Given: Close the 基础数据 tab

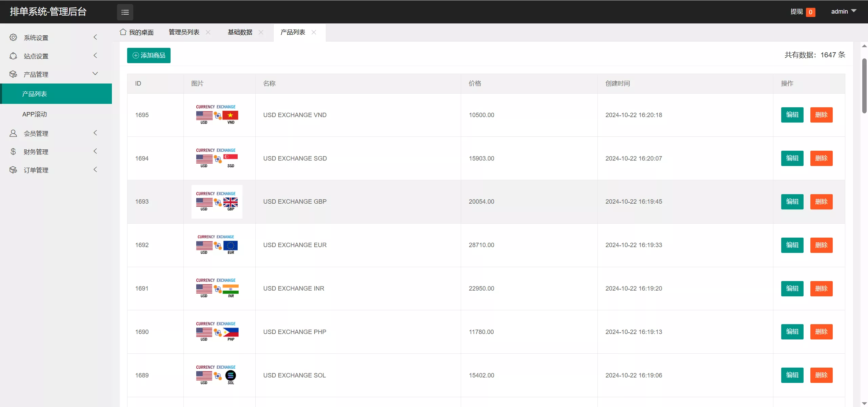Looking at the screenshot, I should click(x=261, y=32).
